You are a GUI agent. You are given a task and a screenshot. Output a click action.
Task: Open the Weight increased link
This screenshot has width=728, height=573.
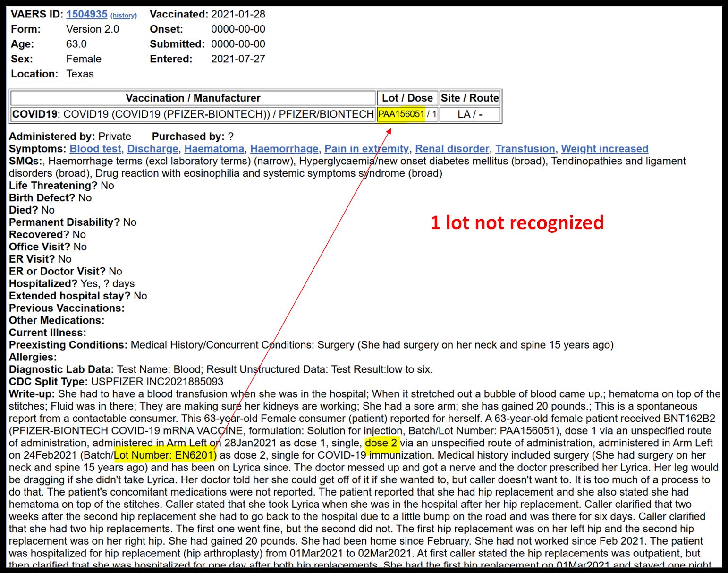(x=605, y=149)
